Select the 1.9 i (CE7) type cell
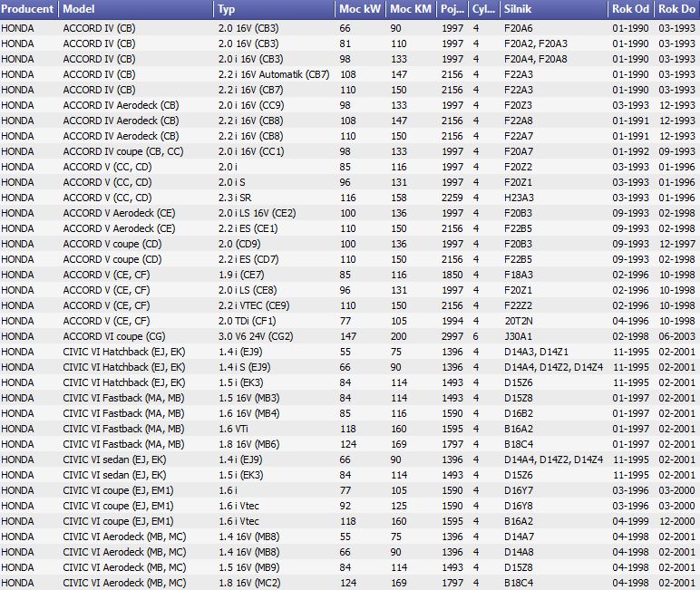Image resolution: width=700 pixels, height=590 pixels. [x=241, y=275]
